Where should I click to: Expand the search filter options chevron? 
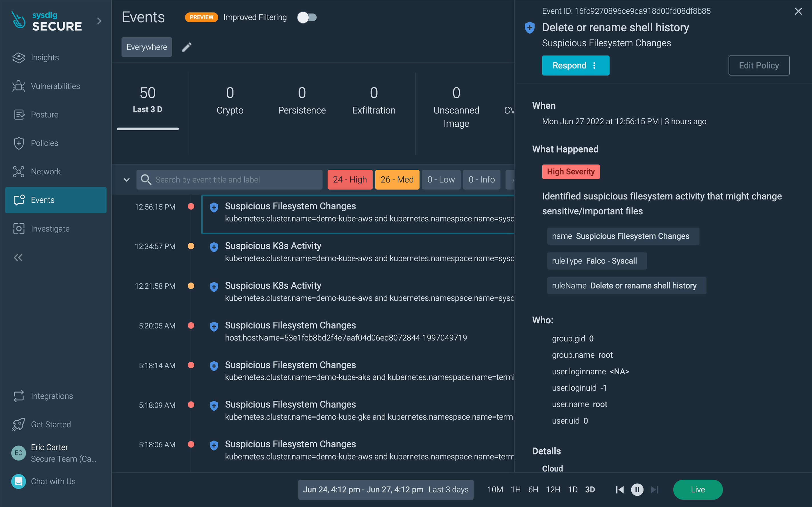pos(126,179)
